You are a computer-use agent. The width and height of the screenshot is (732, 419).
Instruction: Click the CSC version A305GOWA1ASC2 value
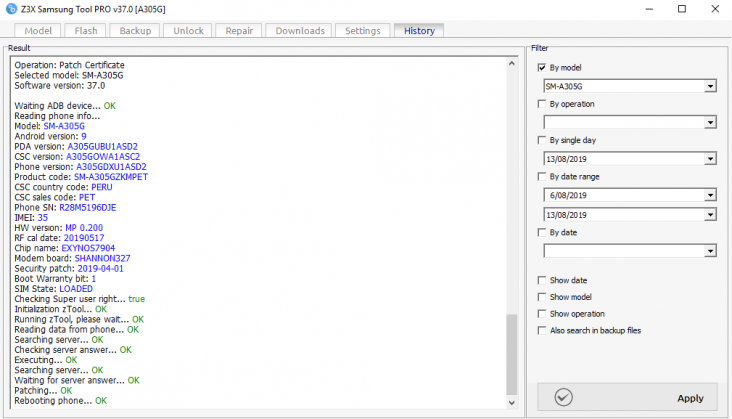103,157
